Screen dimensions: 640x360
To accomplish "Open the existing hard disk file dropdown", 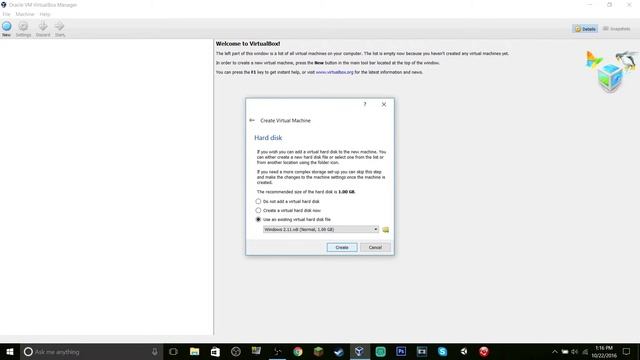I will point(321,229).
